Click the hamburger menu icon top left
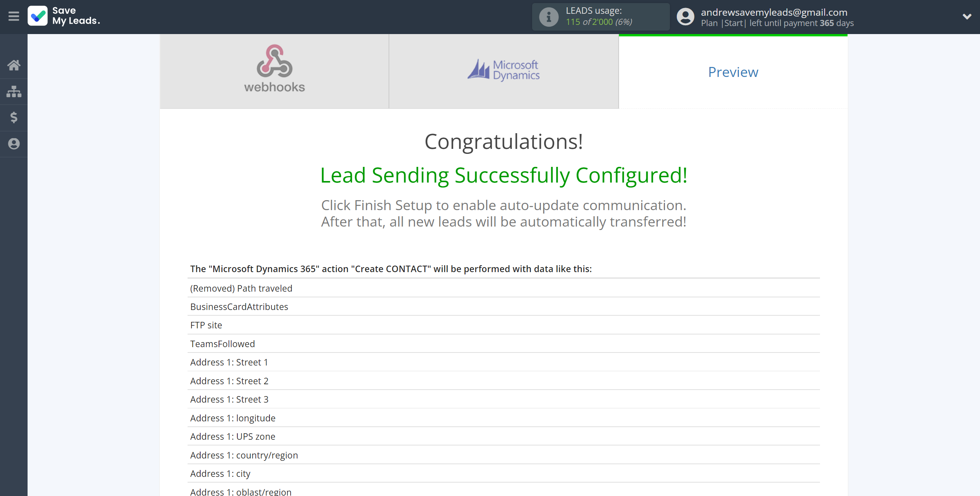Image resolution: width=980 pixels, height=496 pixels. coord(14,16)
